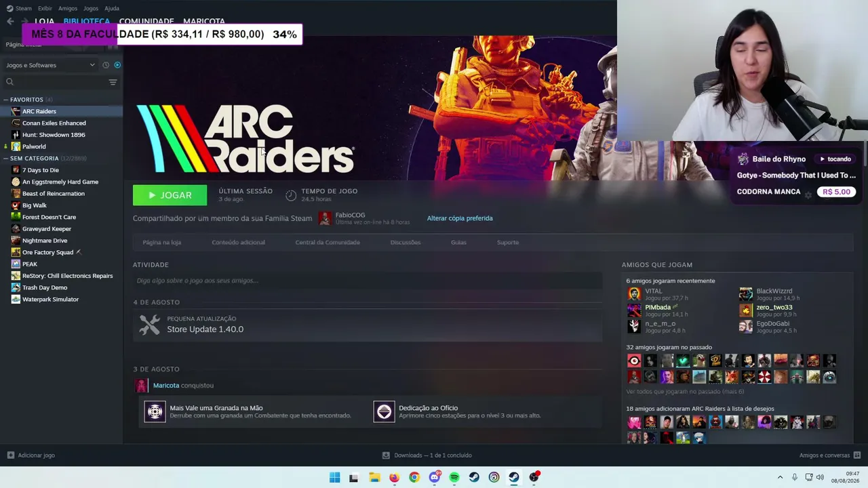Click the Alterar cópia preferida link
This screenshot has width=868, height=488.
pos(460,218)
